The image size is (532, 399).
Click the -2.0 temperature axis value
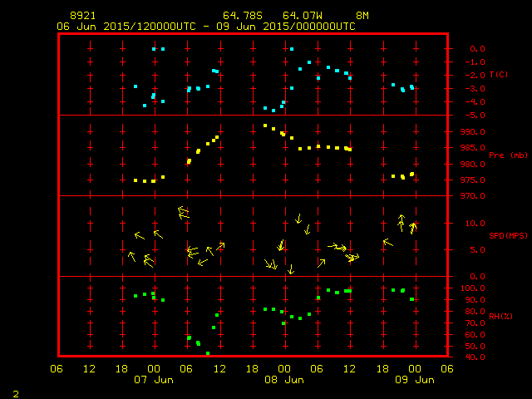click(x=475, y=76)
